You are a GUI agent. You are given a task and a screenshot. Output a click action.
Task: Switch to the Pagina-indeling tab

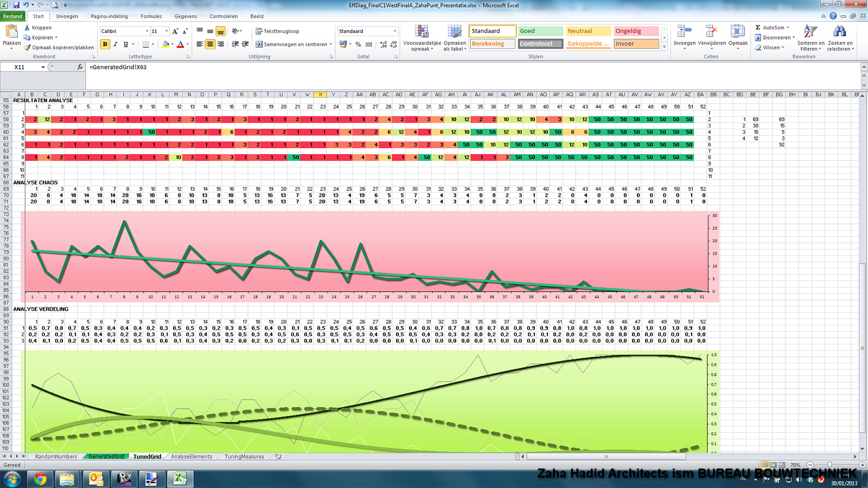coord(110,16)
